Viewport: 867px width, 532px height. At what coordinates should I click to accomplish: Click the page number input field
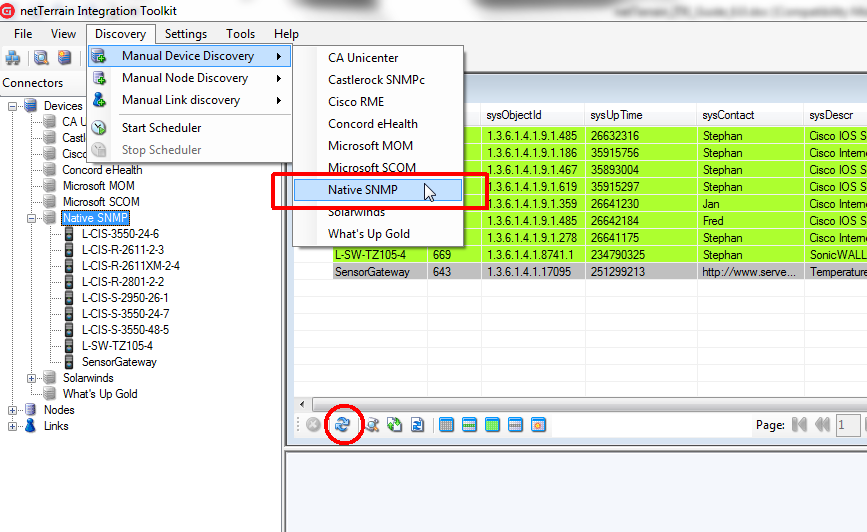[846, 425]
